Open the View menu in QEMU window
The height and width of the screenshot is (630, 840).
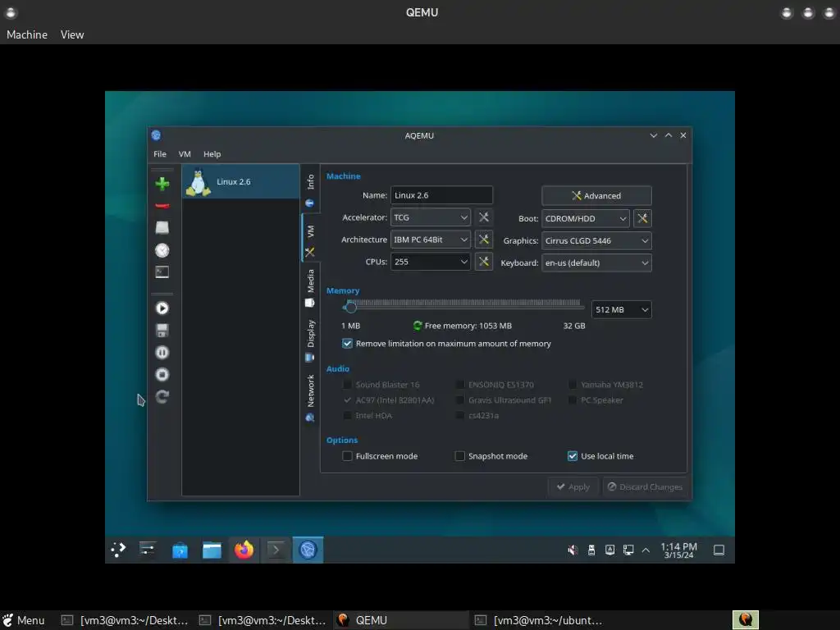click(x=72, y=34)
